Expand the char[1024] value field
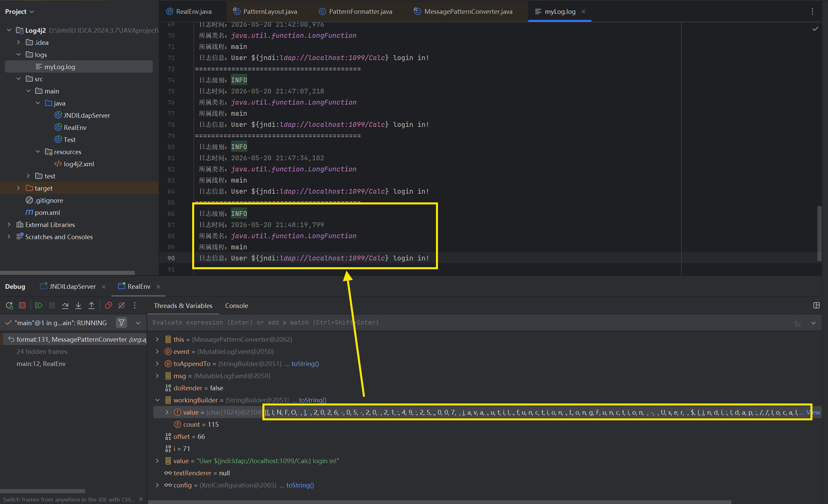The image size is (828, 504). coord(167,412)
